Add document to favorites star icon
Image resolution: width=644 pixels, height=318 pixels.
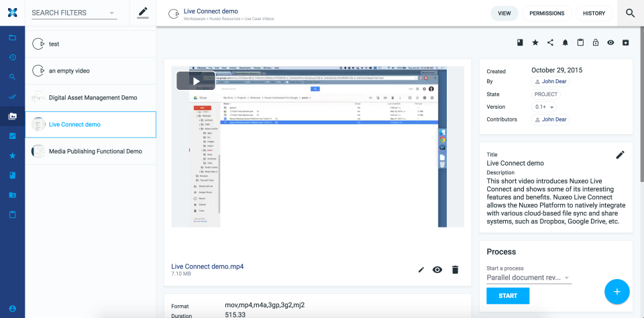[x=535, y=42]
